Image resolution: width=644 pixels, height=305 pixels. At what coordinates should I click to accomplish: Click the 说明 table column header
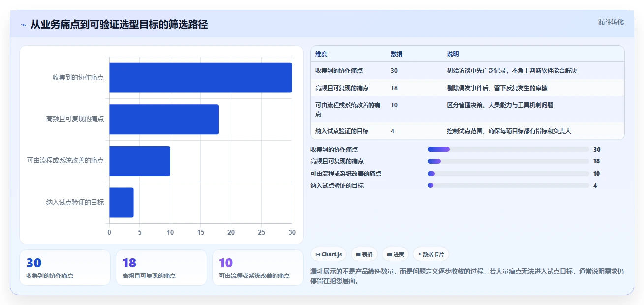(453, 54)
